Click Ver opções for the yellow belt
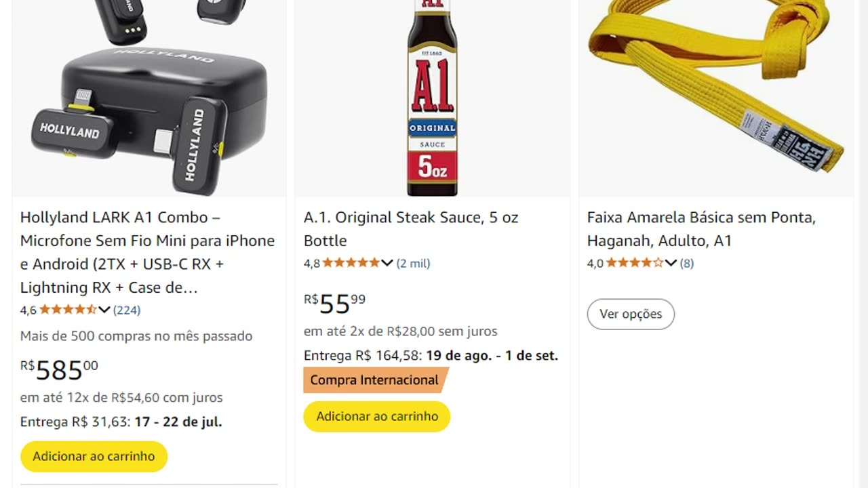Image resolution: width=868 pixels, height=488 pixels. [631, 314]
